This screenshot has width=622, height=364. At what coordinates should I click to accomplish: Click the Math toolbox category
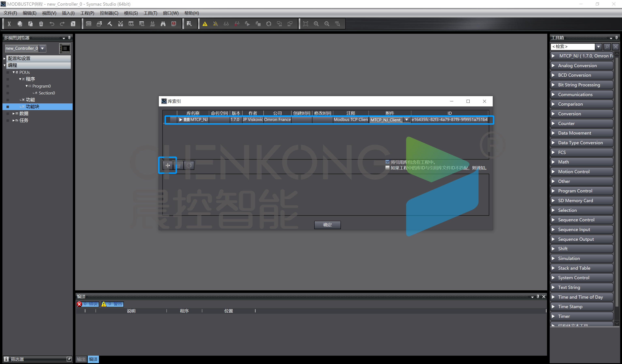point(582,162)
